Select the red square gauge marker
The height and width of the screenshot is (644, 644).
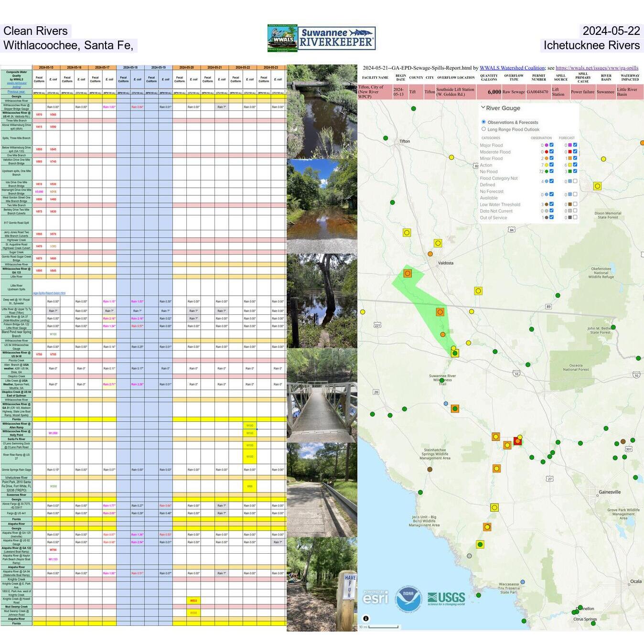(x=517, y=441)
